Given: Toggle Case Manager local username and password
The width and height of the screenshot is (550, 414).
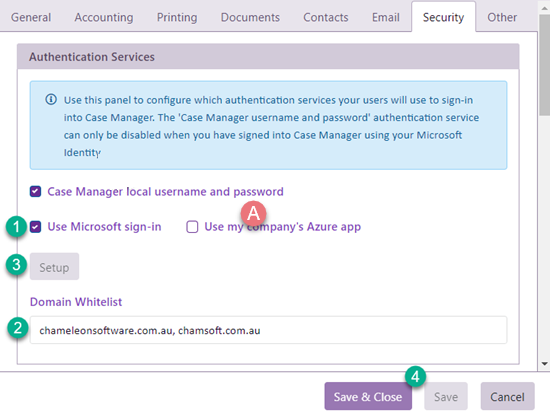Looking at the screenshot, I should [35, 192].
